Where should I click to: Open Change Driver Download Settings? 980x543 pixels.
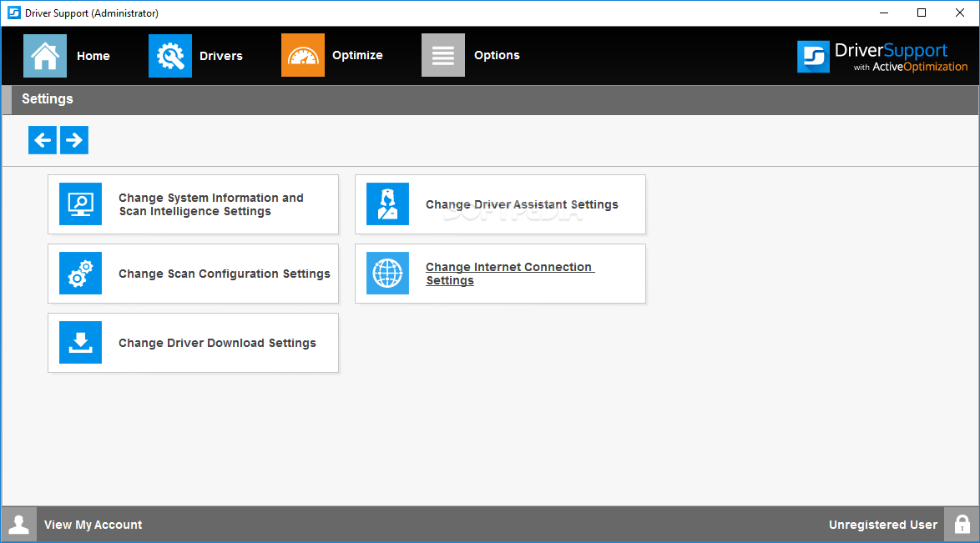click(193, 343)
